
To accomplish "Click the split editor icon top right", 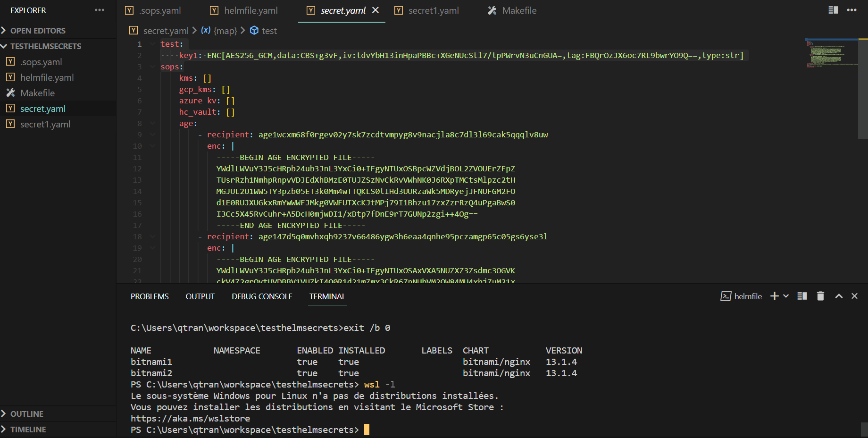I will pos(832,9).
